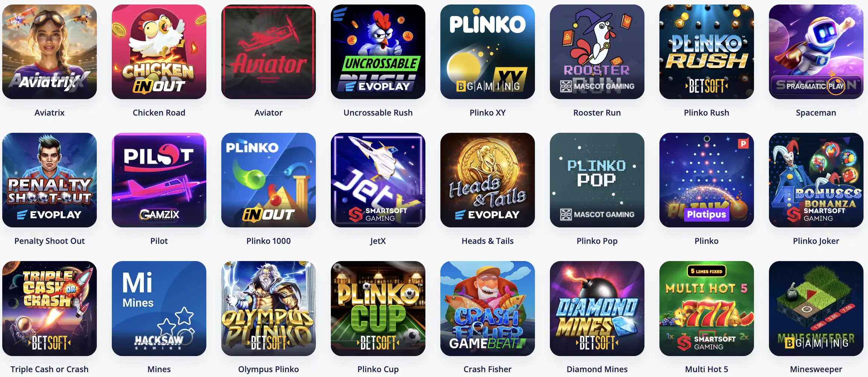The height and width of the screenshot is (377, 868).
Task: Open the Minesweeper BGaming game tile
Action: coord(816,308)
